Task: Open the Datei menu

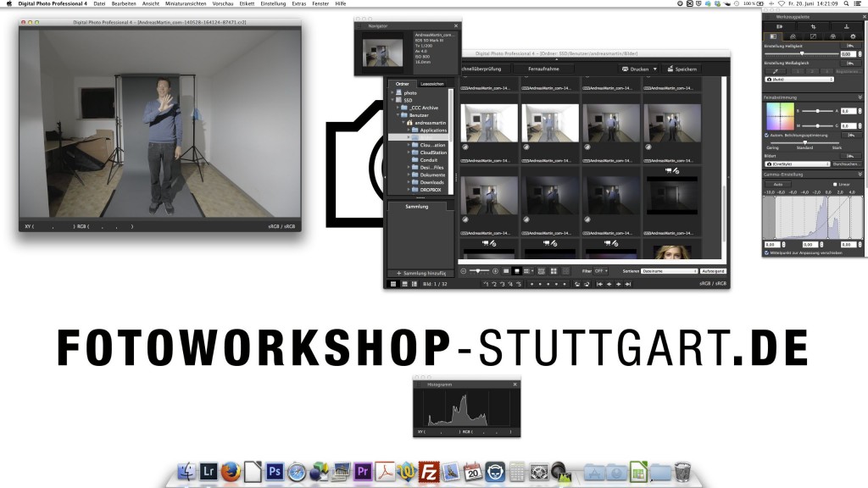Action: pos(99,4)
